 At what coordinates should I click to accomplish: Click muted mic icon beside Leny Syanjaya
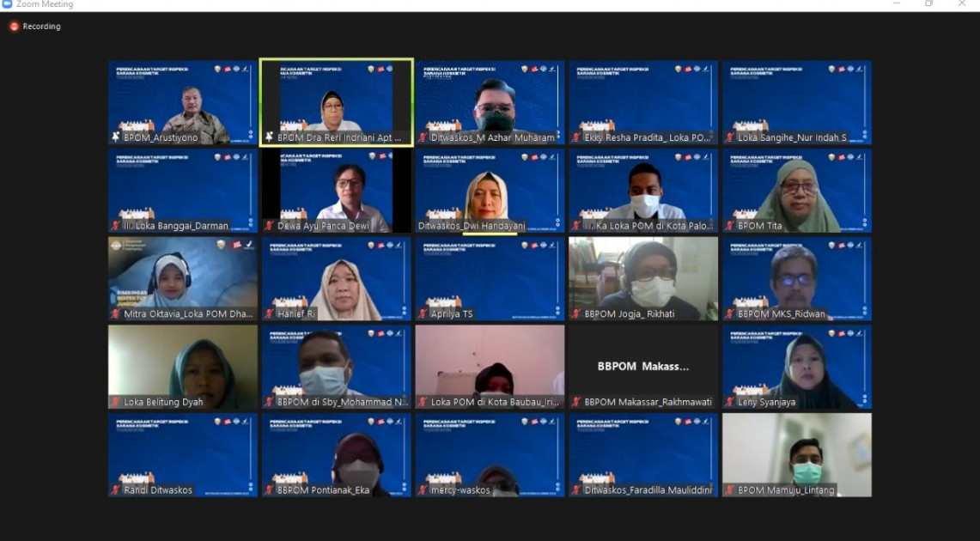(730, 402)
